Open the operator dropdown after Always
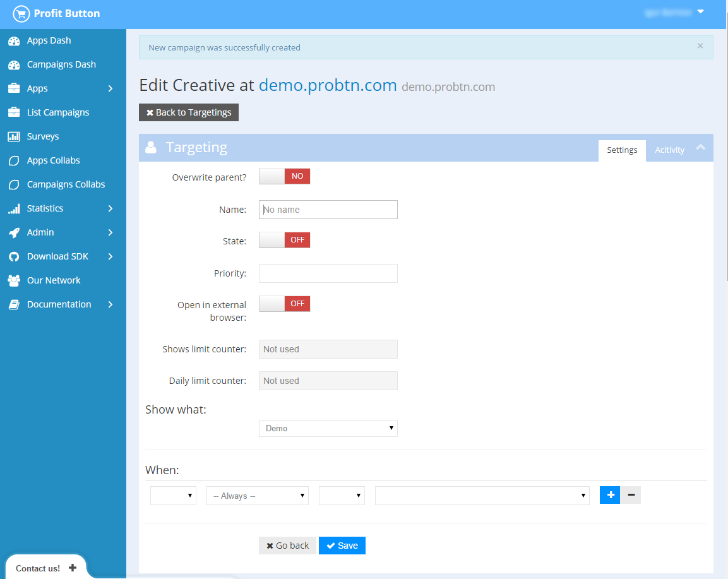 (342, 496)
